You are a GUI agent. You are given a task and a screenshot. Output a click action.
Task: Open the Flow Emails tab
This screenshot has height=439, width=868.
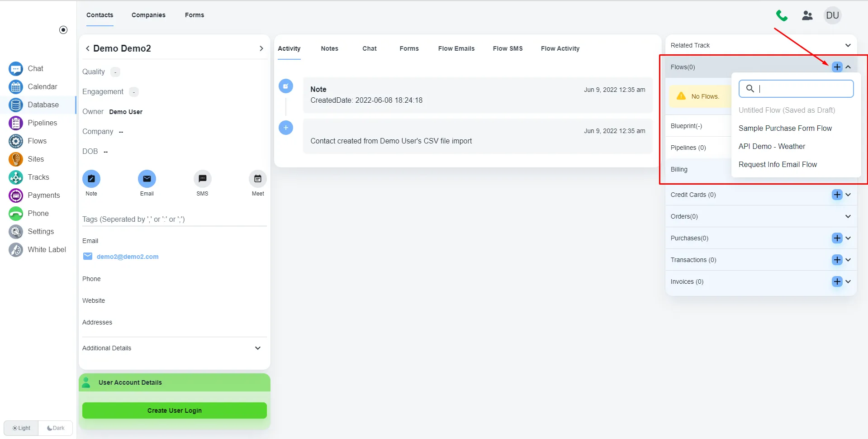pyautogui.click(x=456, y=48)
